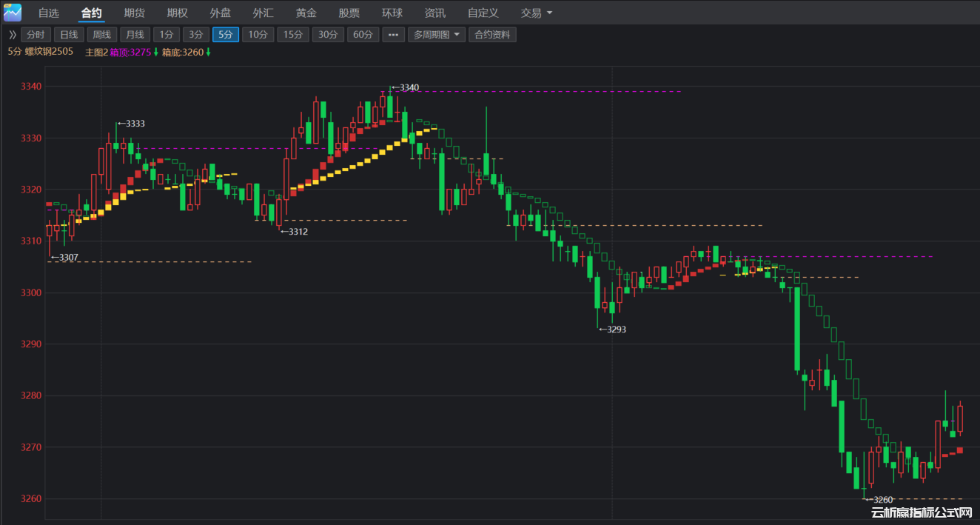The width and height of the screenshot is (980, 525).
Task: Select the 15分 period button
Action: coord(293,35)
